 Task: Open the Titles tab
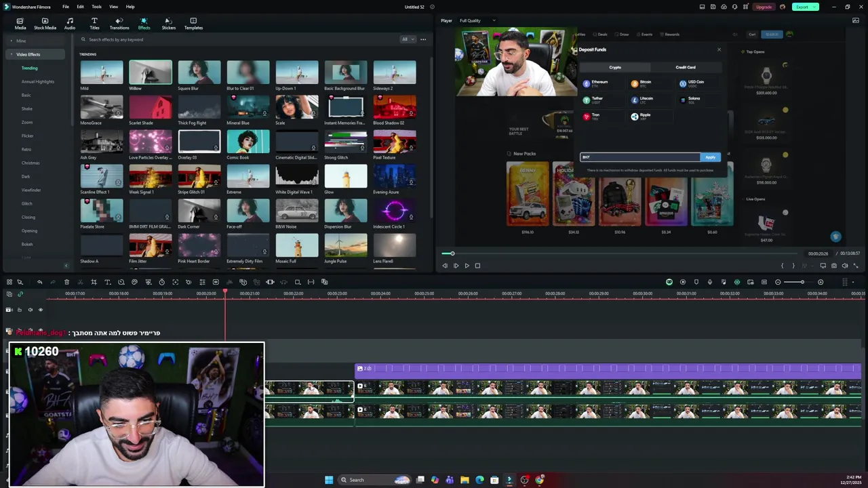coord(94,24)
